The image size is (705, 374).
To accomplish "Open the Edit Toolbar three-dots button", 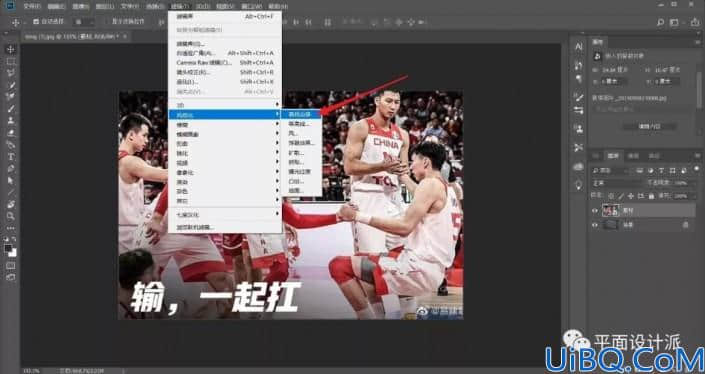I will [x=11, y=228].
